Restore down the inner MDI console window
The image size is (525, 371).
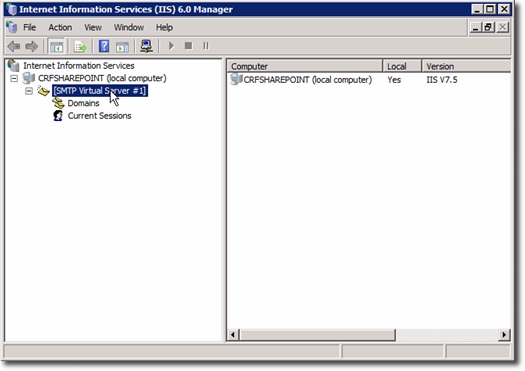[488, 27]
